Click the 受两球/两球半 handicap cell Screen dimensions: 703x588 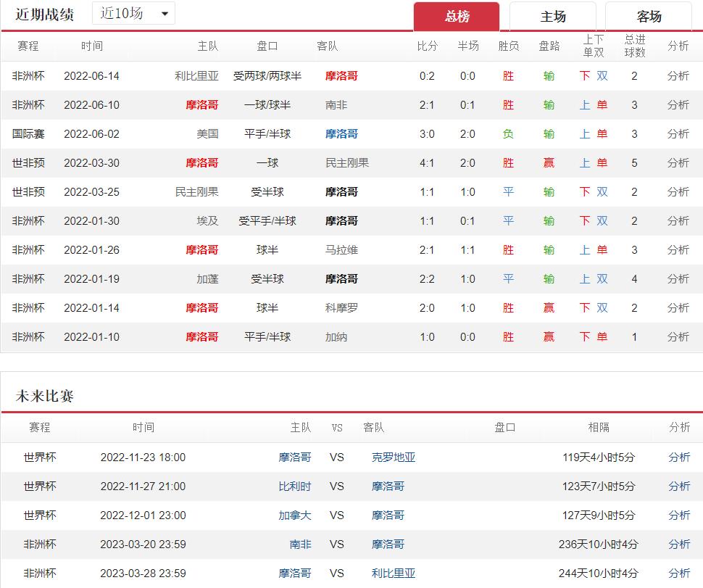coord(267,76)
